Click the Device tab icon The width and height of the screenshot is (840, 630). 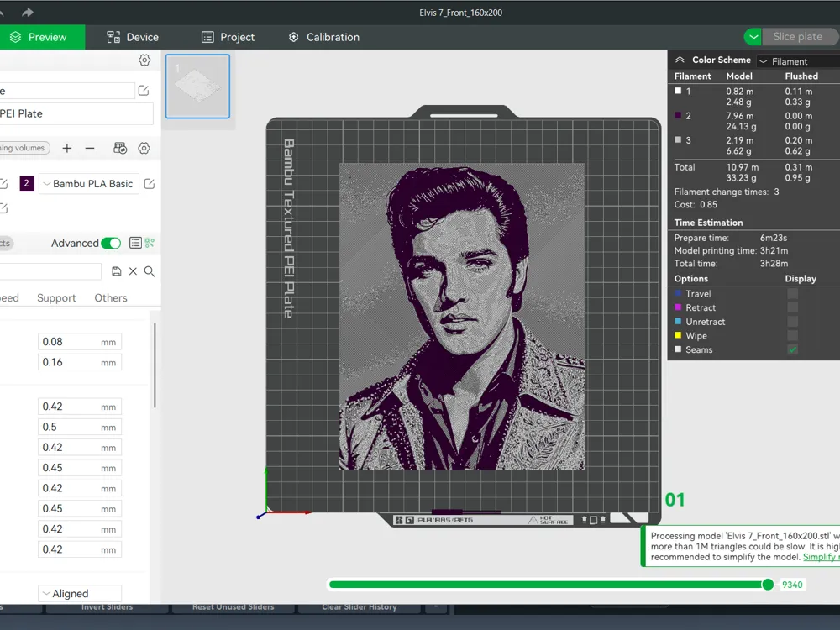113,37
